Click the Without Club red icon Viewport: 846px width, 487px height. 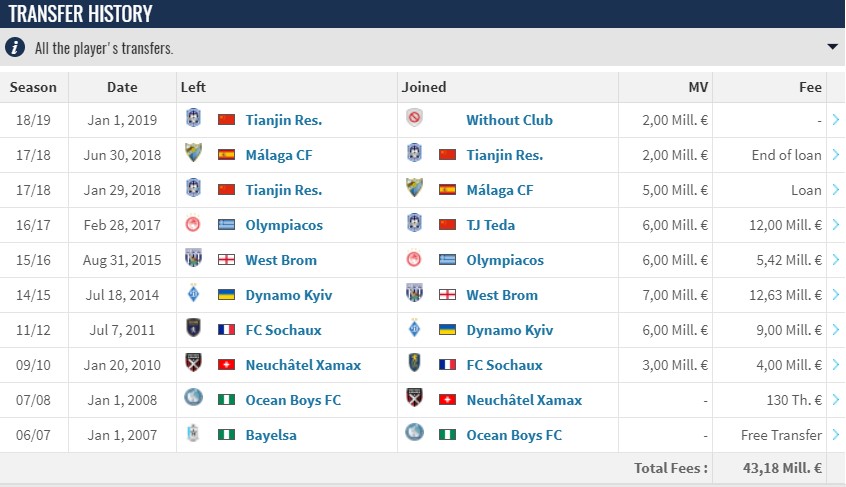pyautogui.click(x=414, y=118)
